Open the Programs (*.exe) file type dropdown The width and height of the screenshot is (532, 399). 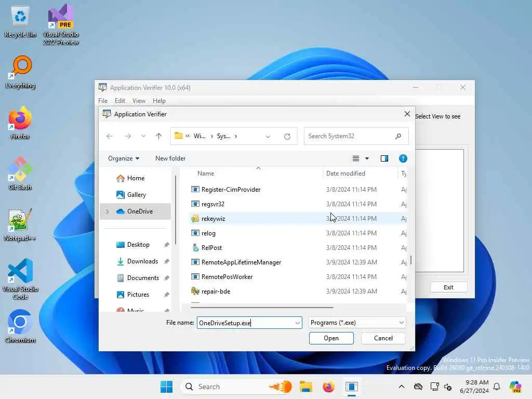pos(357,323)
